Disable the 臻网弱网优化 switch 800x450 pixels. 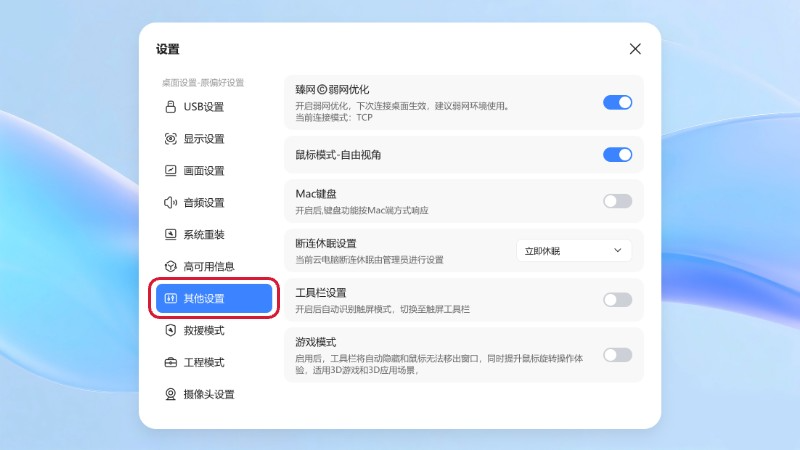tap(617, 103)
